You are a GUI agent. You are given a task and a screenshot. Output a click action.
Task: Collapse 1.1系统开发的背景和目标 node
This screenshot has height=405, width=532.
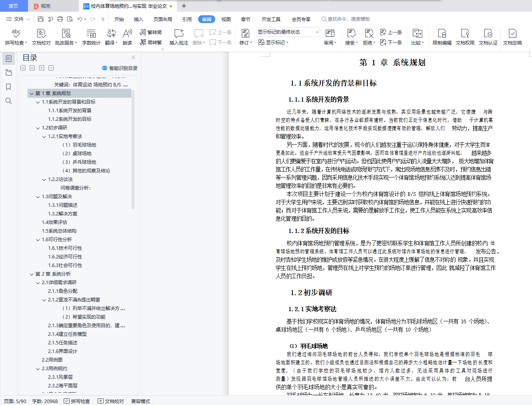38,102
